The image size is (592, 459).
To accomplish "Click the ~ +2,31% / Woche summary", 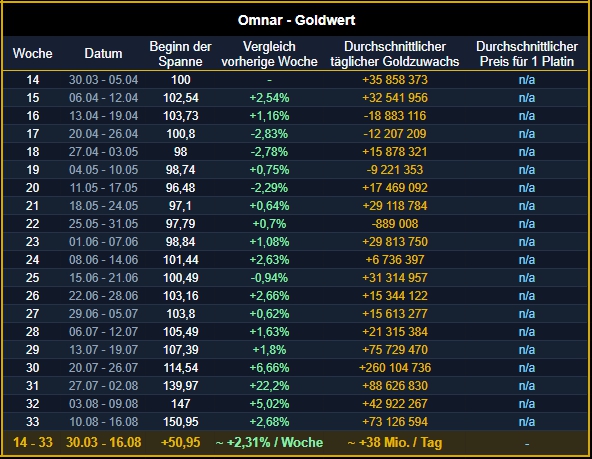I will tap(269, 442).
